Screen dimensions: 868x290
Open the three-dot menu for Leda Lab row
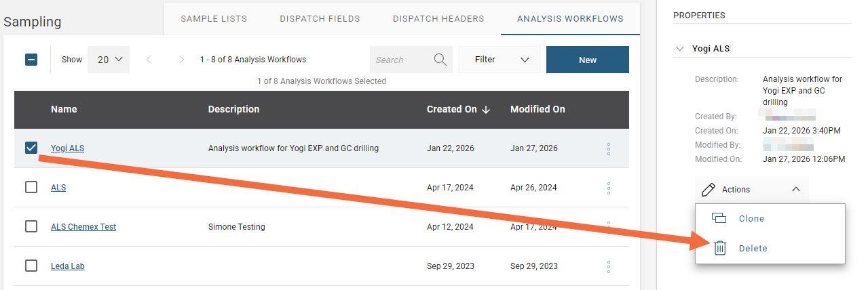[x=608, y=266]
